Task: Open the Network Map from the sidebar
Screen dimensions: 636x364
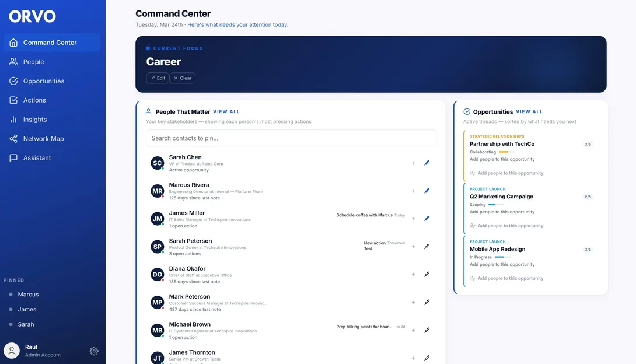Action: pyautogui.click(x=12, y=138)
